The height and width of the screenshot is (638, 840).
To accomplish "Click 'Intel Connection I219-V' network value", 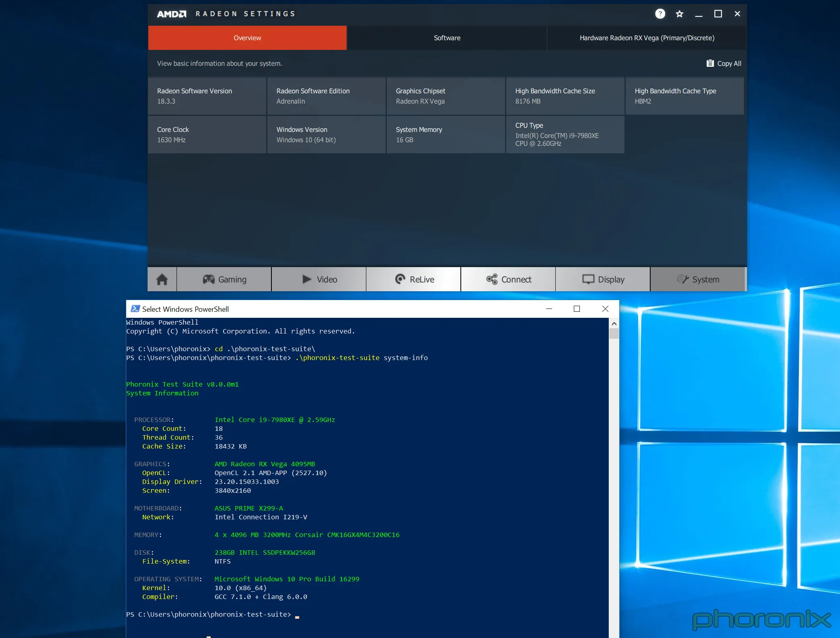I will tap(261, 517).
